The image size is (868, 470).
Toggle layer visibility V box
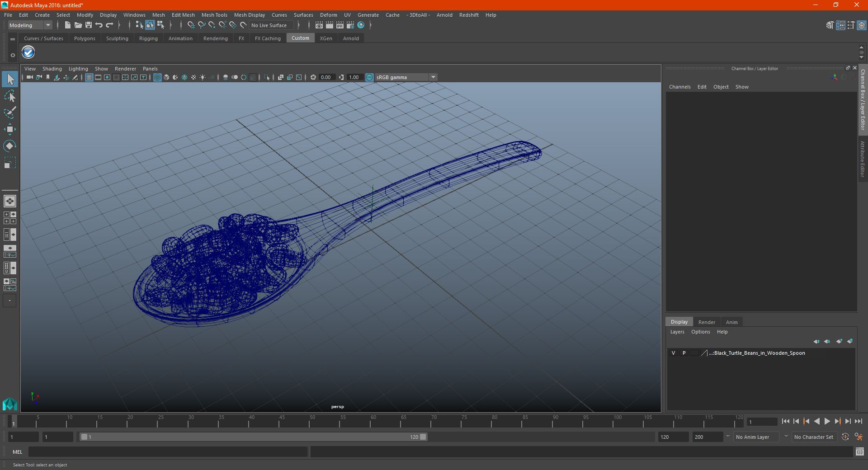point(674,353)
